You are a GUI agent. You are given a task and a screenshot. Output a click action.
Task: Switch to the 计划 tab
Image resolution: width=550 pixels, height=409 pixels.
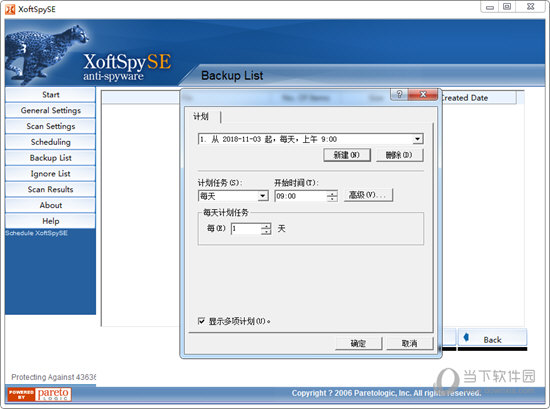tap(201, 116)
